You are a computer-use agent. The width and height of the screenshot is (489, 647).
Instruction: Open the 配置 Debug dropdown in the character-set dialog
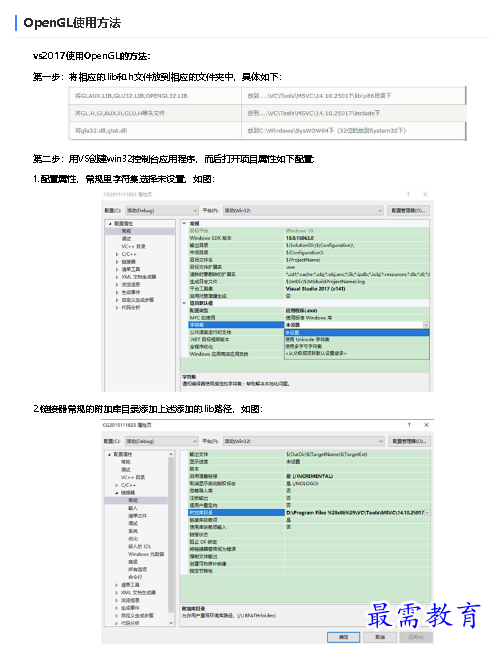click(x=161, y=210)
